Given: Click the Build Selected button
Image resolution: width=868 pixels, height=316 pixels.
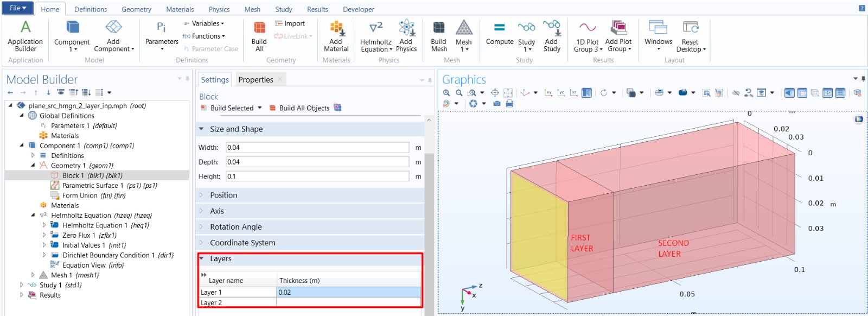Looking at the screenshot, I should pos(231,108).
